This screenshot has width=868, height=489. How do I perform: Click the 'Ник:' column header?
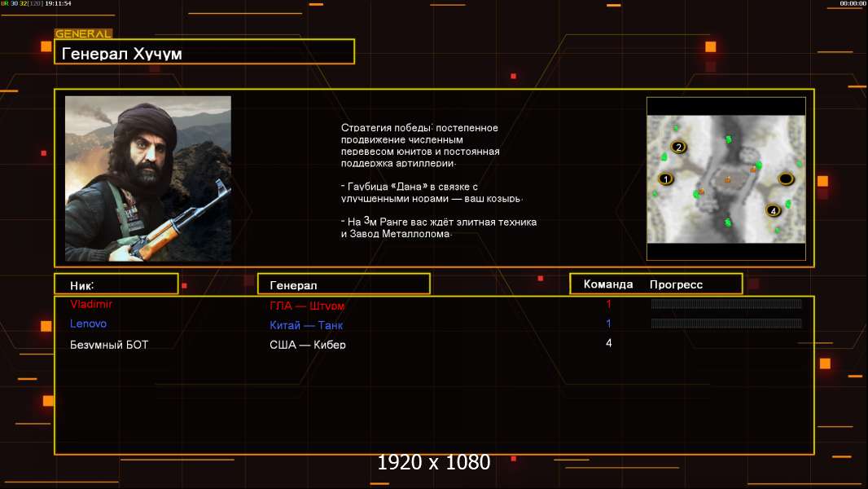(x=116, y=284)
